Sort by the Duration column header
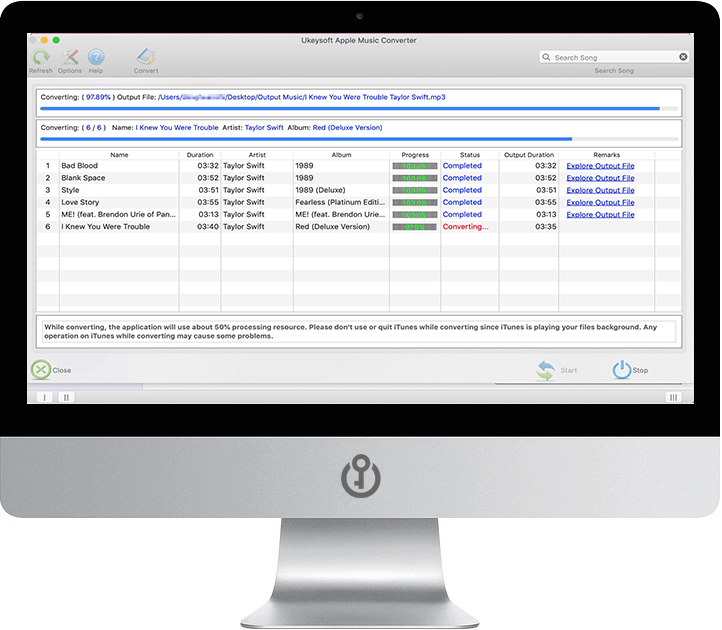 tap(200, 155)
